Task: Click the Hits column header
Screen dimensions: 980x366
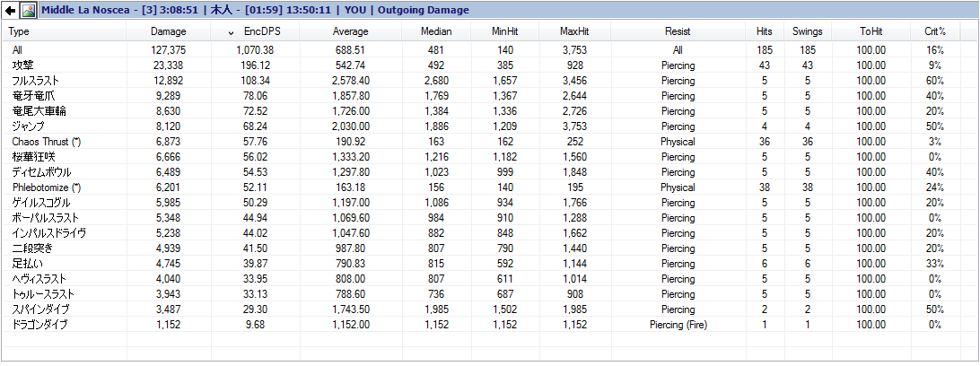Action: point(765,32)
